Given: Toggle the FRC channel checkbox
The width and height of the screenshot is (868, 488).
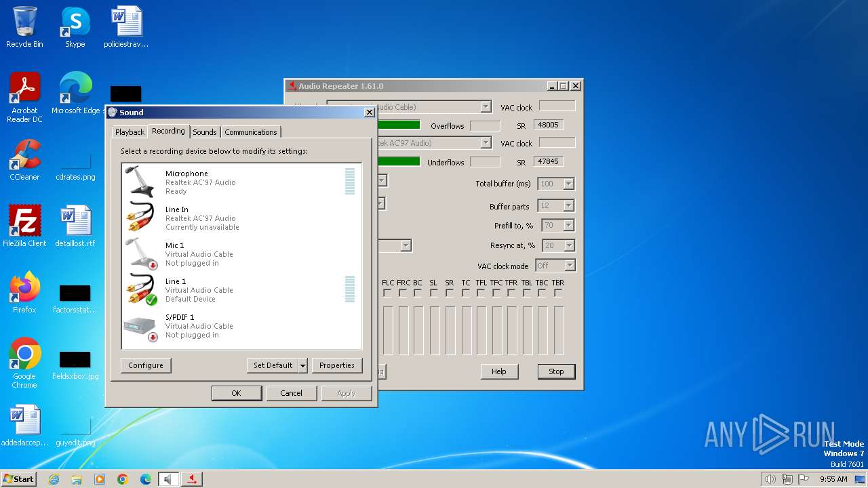Looking at the screenshot, I should tap(403, 293).
